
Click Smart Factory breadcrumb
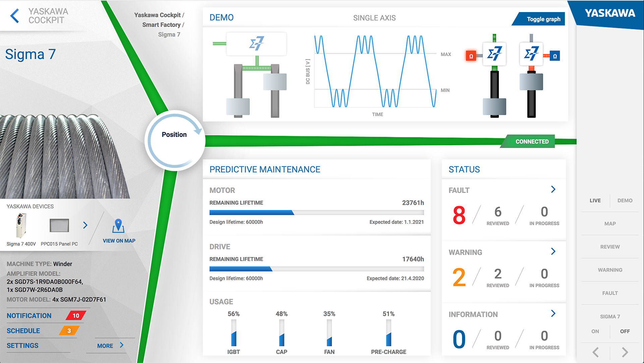pos(161,25)
